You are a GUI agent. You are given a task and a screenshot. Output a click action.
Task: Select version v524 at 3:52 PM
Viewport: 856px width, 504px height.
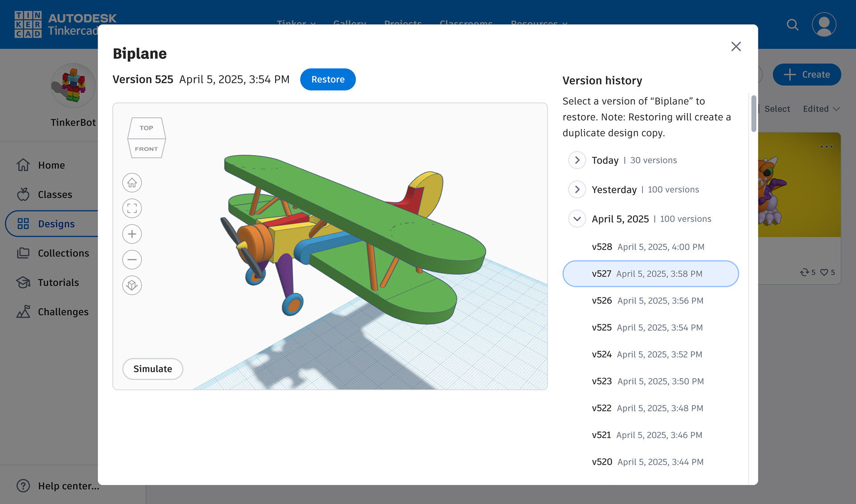(x=647, y=354)
